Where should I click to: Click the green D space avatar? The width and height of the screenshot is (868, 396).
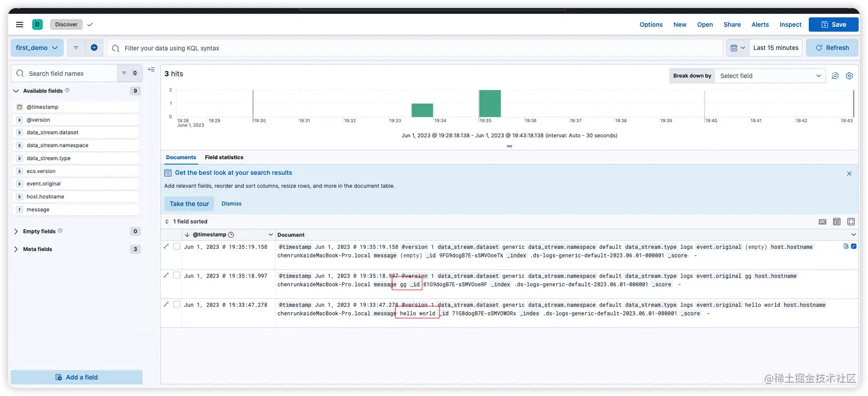coord(37,24)
